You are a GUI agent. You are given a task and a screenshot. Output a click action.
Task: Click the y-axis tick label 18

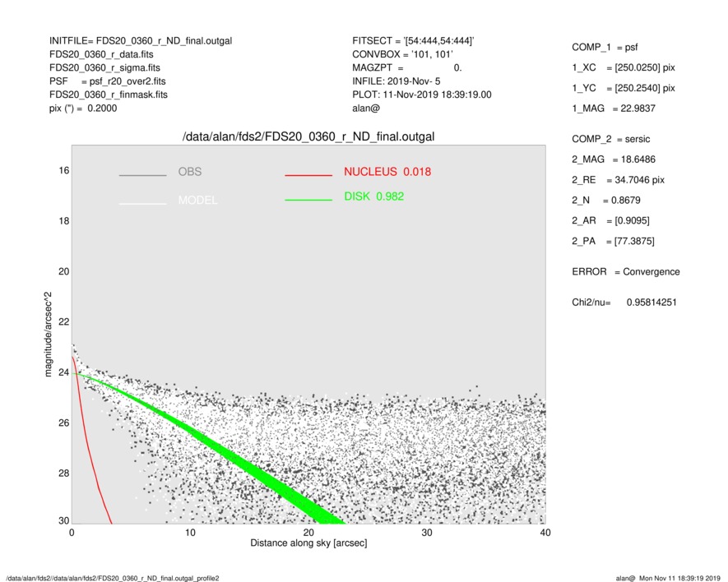click(63, 221)
